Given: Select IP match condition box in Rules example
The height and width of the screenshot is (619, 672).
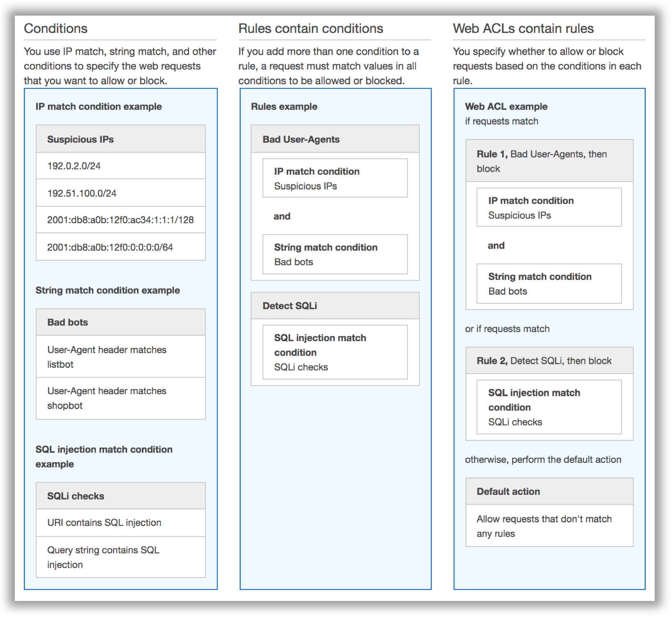Looking at the screenshot, I should tap(335, 178).
